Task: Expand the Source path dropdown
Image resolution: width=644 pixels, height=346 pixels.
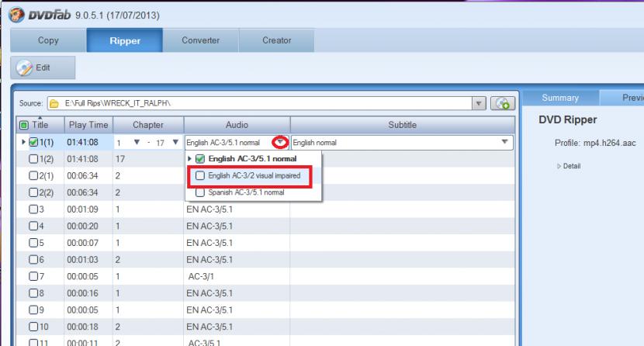Action: coord(479,104)
